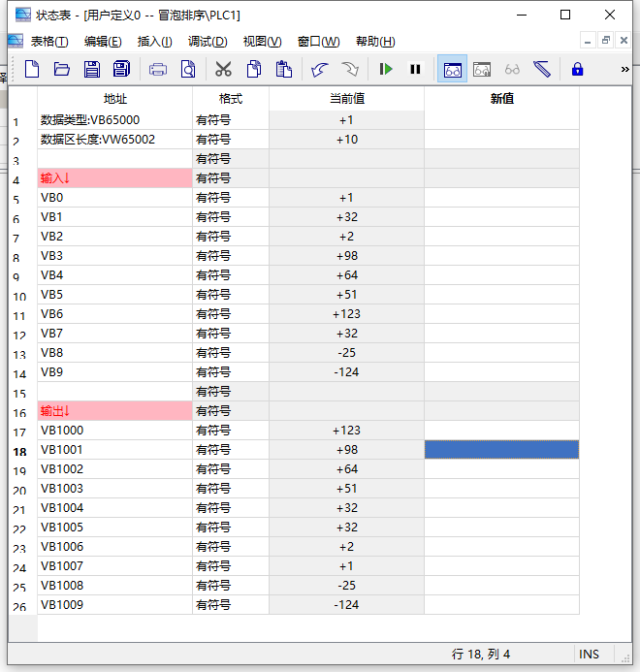Click the app icon left of 表格(T)
The image size is (640, 672).
(16, 41)
